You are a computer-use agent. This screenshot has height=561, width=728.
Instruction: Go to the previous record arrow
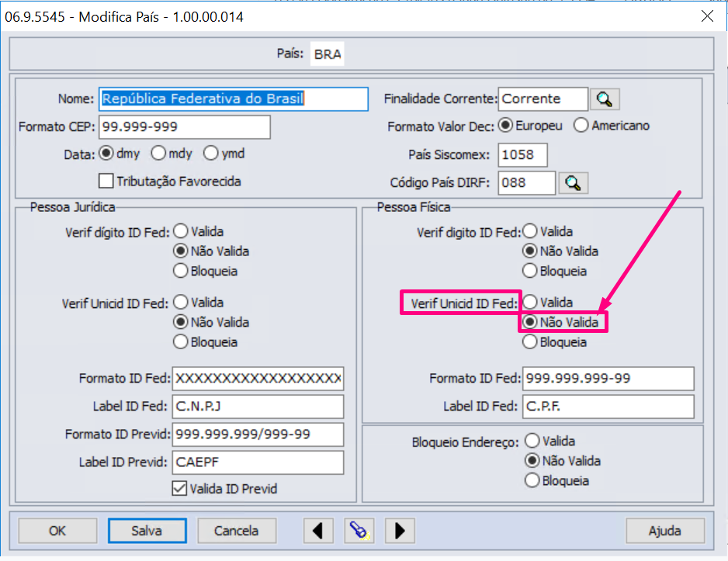(318, 531)
